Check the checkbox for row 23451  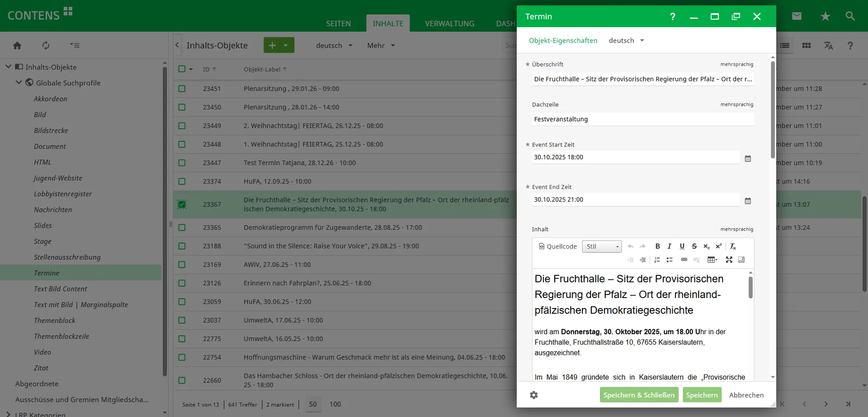182,89
